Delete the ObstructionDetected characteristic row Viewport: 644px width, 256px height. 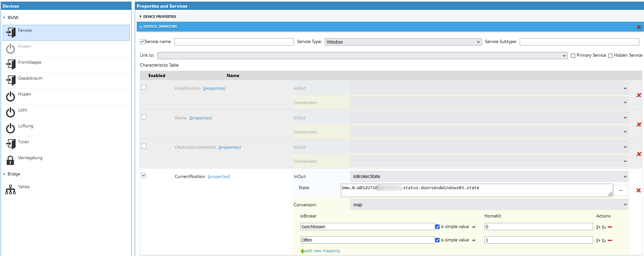coord(639,154)
